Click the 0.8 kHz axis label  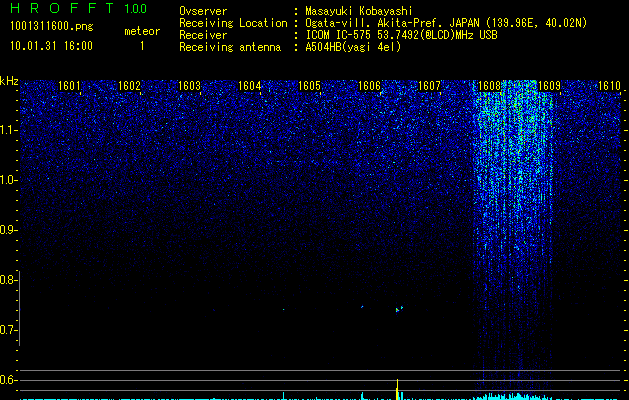click(x=7, y=280)
